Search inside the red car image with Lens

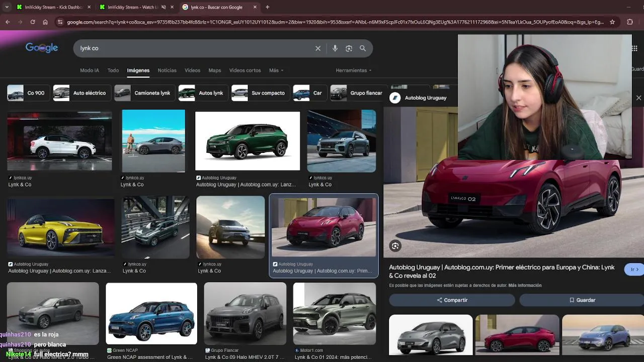[395, 246]
